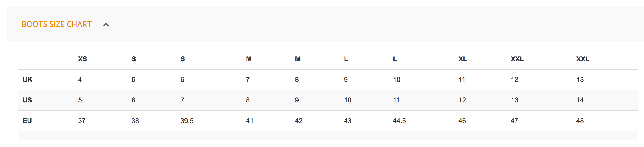Click the UK row label
644x147 pixels.
pyautogui.click(x=27, y=80)
